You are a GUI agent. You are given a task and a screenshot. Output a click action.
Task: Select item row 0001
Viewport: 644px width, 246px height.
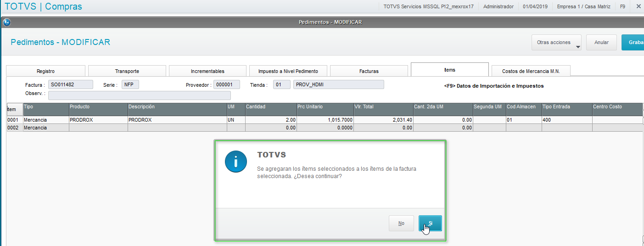click(x=325, y=120)
